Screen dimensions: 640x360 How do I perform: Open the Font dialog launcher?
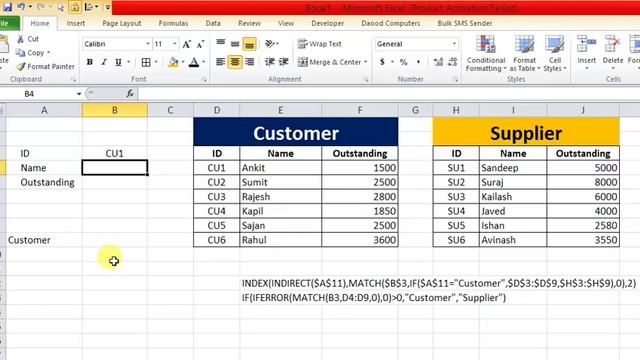click(204, 80)
